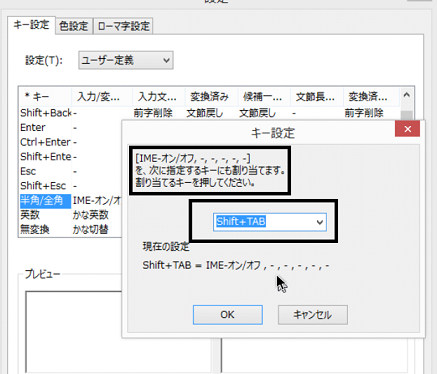This screenshot has height=374, width=437.
Task: Click 前字削除 in the 入力文 column
Action: click(x=153, y=113)
